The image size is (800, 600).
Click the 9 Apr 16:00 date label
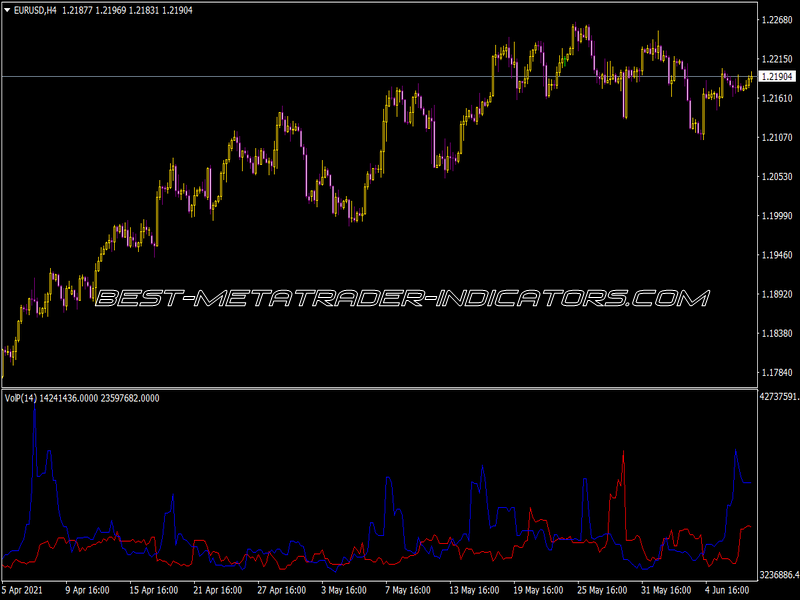[x=87, y=590]
